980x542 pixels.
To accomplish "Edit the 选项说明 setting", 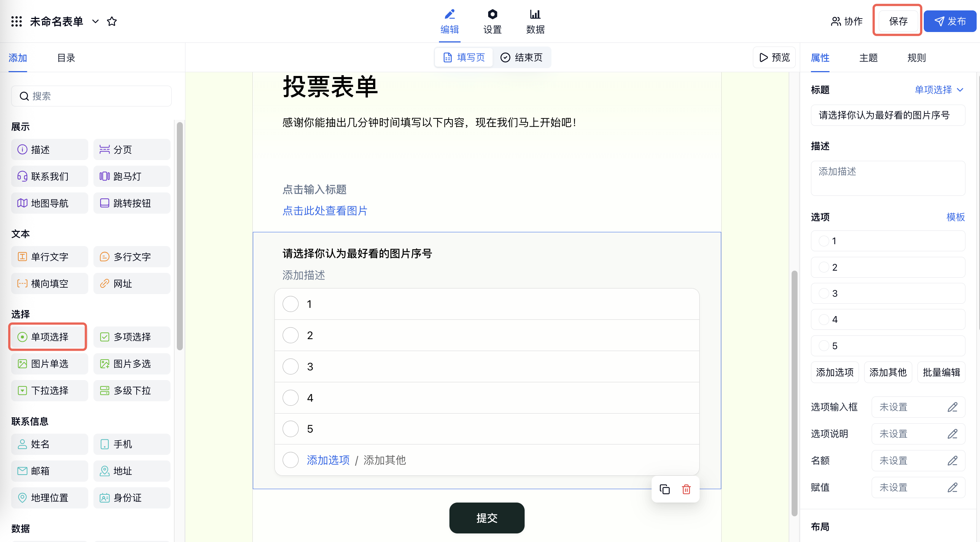I will [918, 434].
